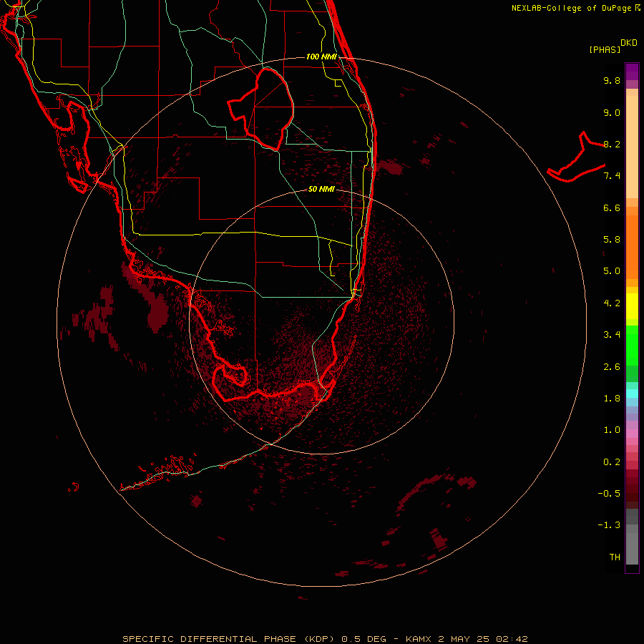Click the 2 MAY 25 02:42 timestamp
Screen dimensions: 644x644
click(x=482, y=639)
